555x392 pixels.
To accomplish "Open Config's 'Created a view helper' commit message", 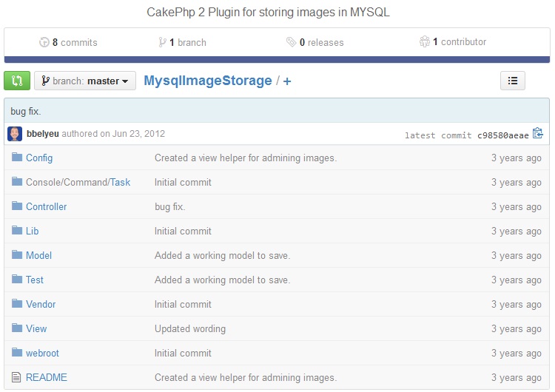I will [246, 158].
